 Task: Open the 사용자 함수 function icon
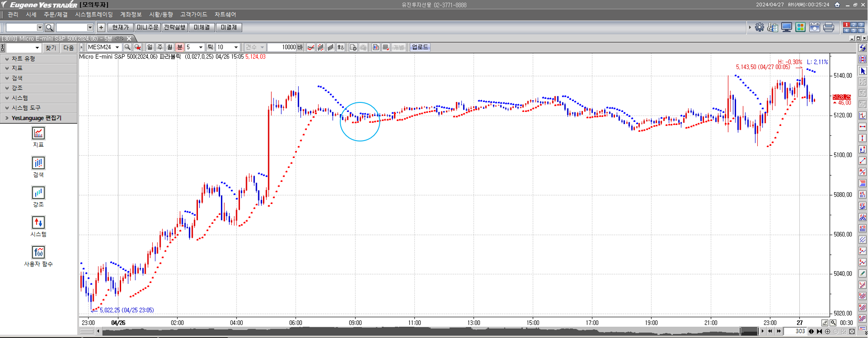[x=38, y=253]
